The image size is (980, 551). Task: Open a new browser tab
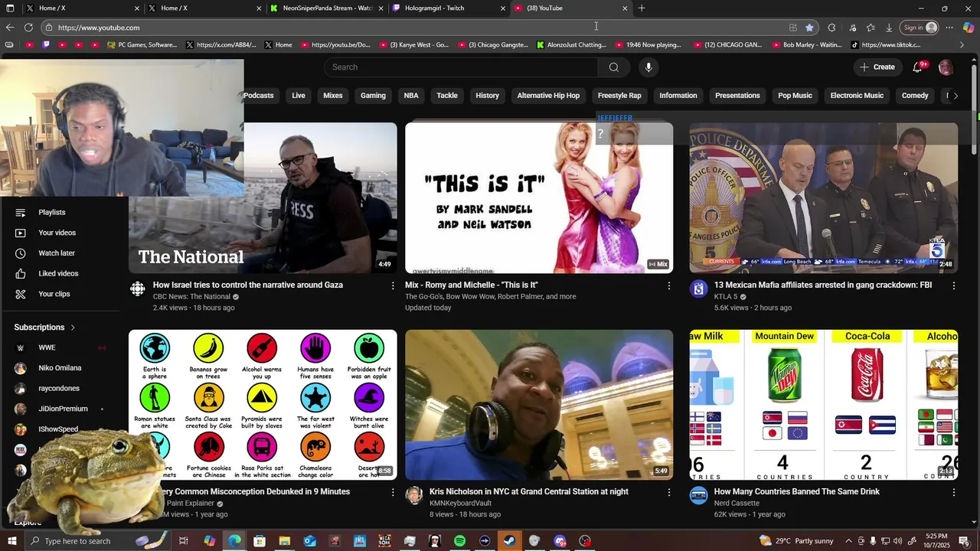coord(642,8)
